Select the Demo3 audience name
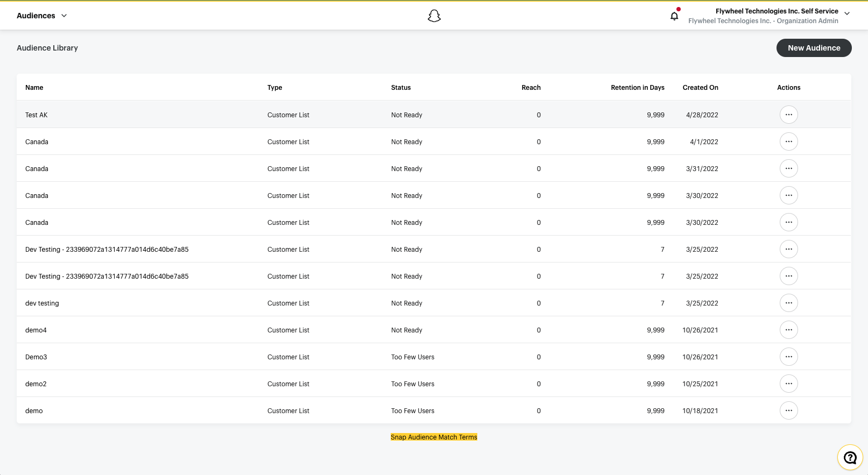Image resolution: width=868 pixels, height=475 pixels. tap(36, 357)
